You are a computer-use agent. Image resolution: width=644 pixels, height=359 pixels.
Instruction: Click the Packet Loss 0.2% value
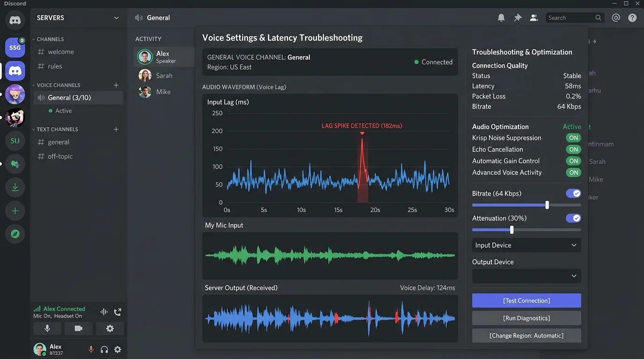pos(573,96)
